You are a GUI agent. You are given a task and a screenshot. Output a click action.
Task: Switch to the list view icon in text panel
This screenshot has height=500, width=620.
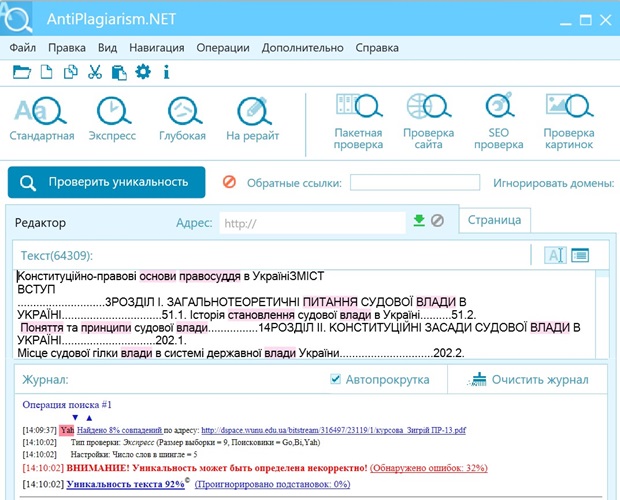pos(580,255)
